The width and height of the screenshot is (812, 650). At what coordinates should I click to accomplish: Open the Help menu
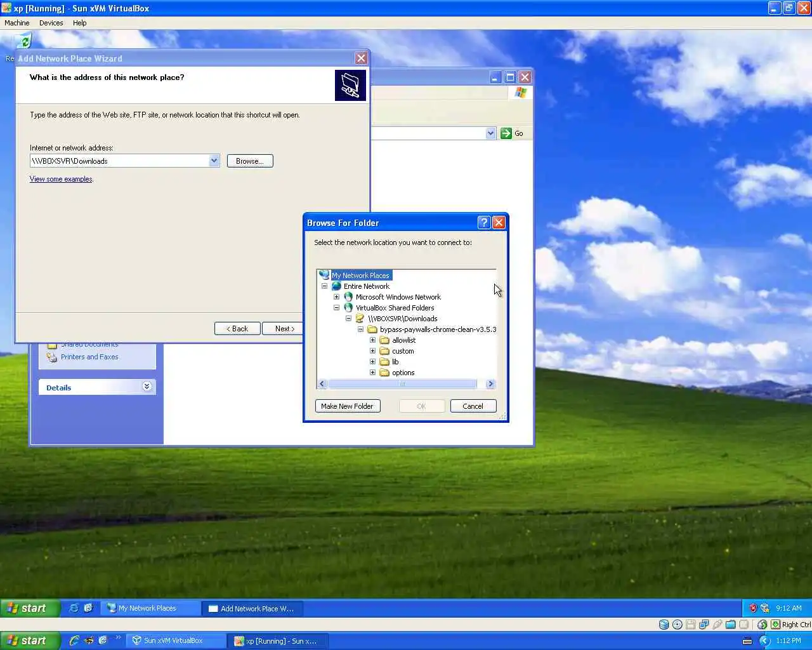[x=79, y=23]
